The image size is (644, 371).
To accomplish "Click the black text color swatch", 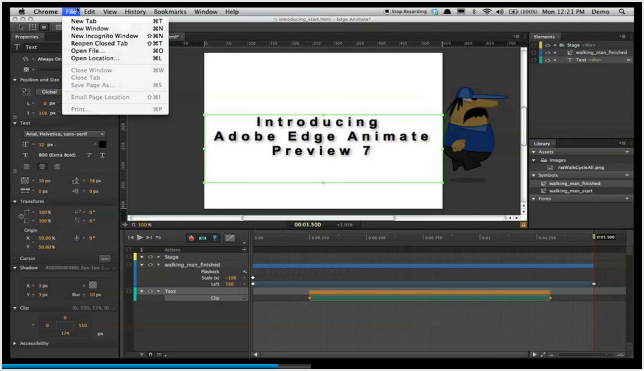I will 102,144.
